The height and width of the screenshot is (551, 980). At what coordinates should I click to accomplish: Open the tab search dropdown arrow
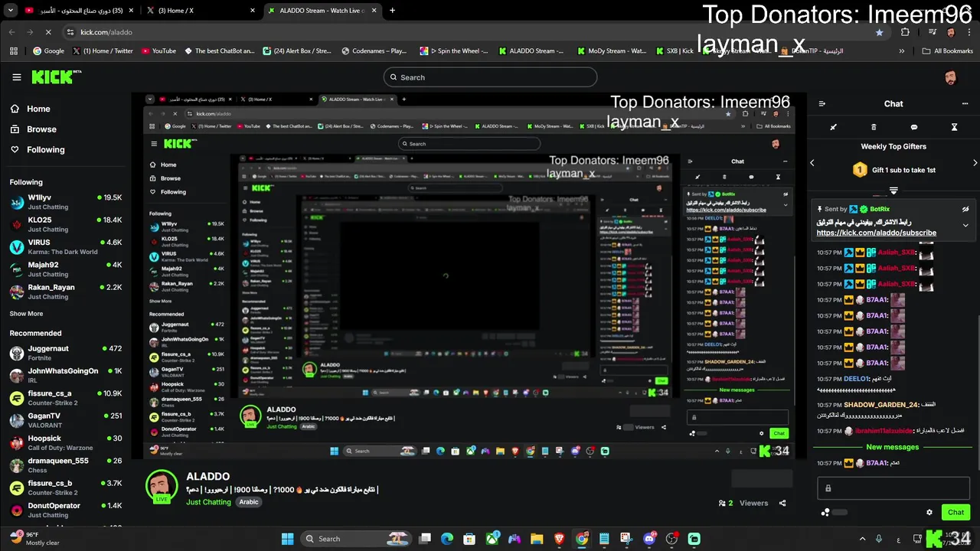[x=10, y=11]
